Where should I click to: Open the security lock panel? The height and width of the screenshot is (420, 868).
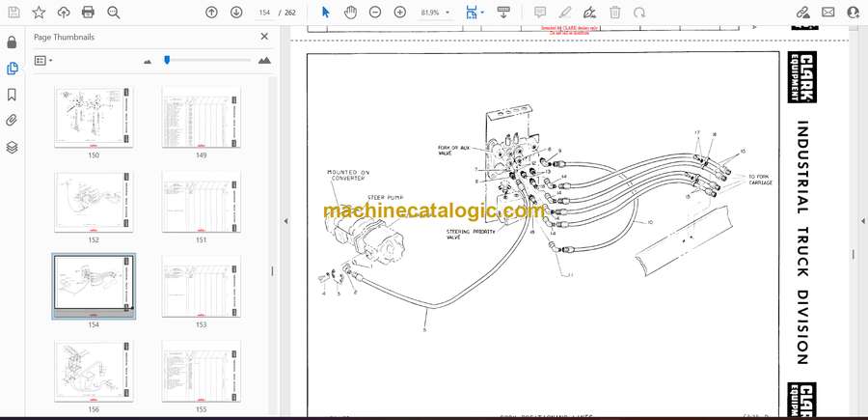click(13, 42)
